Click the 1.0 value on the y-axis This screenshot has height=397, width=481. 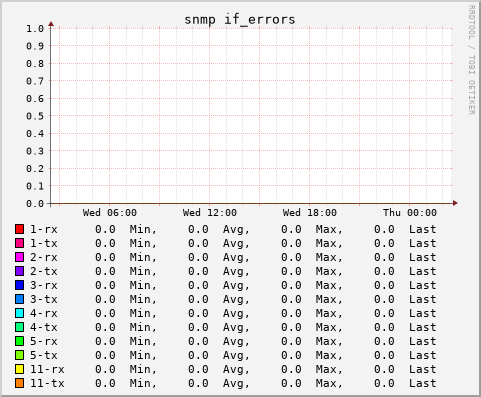point(35,29)
